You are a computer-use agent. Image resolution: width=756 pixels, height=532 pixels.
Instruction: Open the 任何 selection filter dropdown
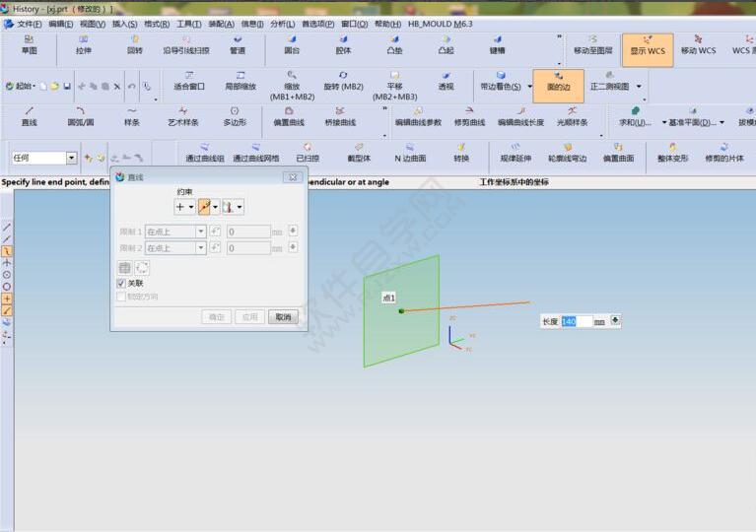[x=71, y=158]
